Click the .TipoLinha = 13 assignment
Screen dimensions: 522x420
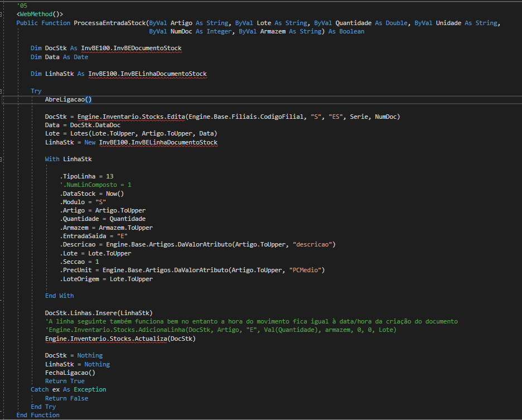(86, 176)
